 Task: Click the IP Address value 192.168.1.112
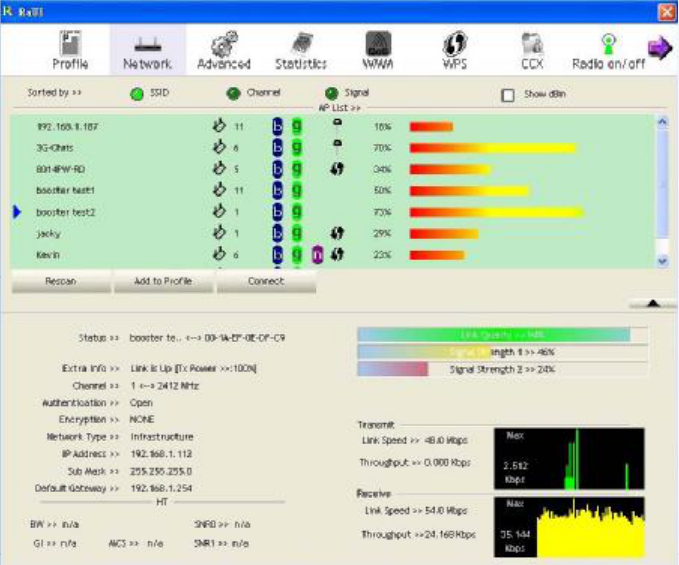(x=161, y=454)
